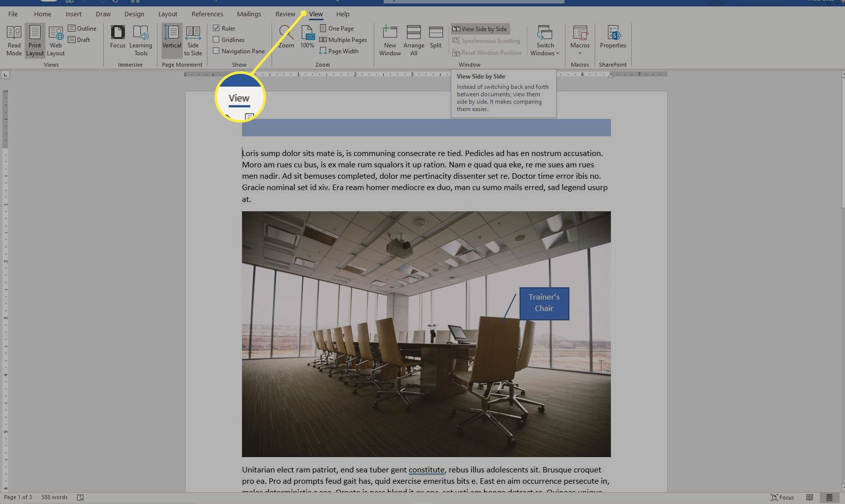Select Multiple Pages zoom
The height and width of the screenshot is (504, 845).
[343, 39]
